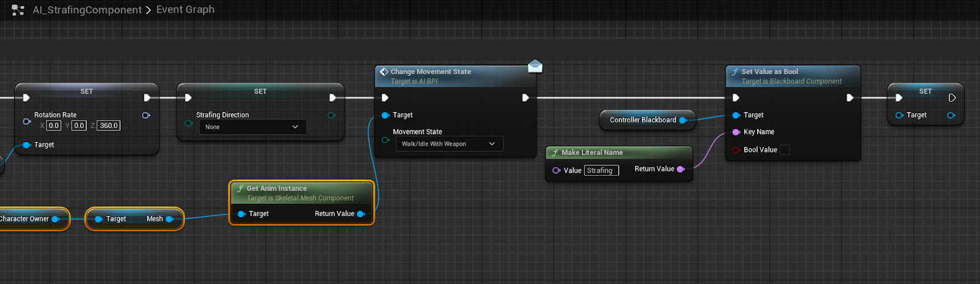Click 'Target is Skeletal Mesh Component' subtitle text

(x=300, y=198)
